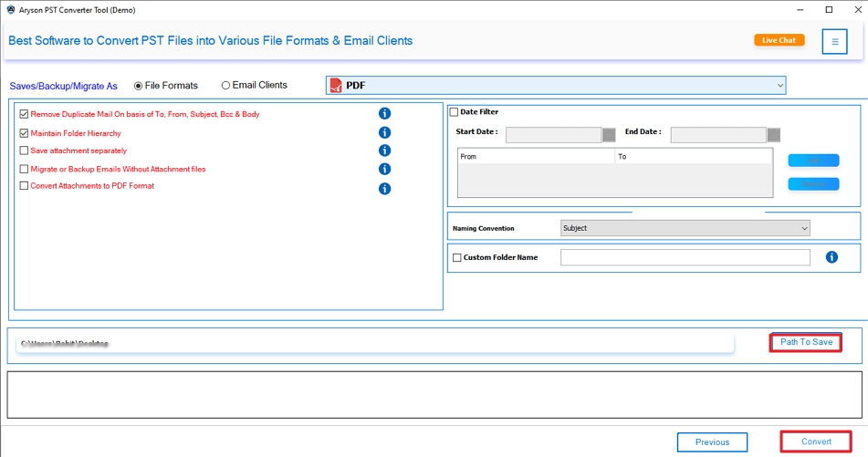868x457 pixels.
Task: Open Naming Convention Subject dropdown
Action: (685, 228)
